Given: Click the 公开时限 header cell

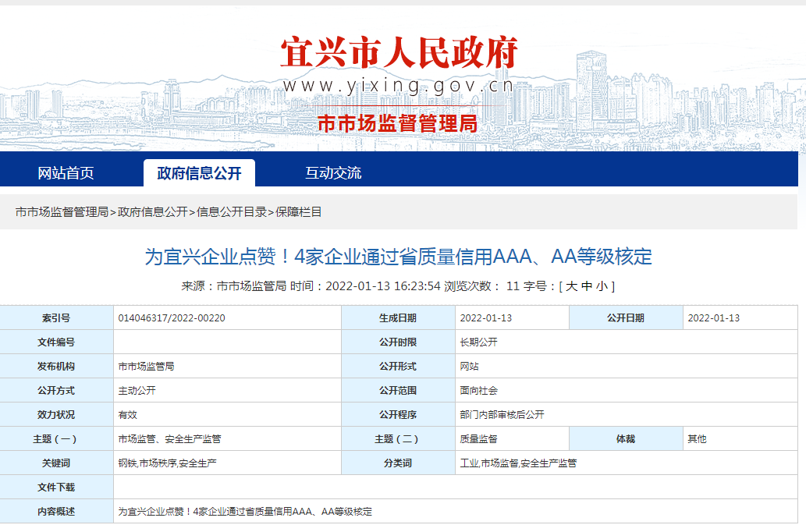Looking at the screenshot, I should [398, 342].
